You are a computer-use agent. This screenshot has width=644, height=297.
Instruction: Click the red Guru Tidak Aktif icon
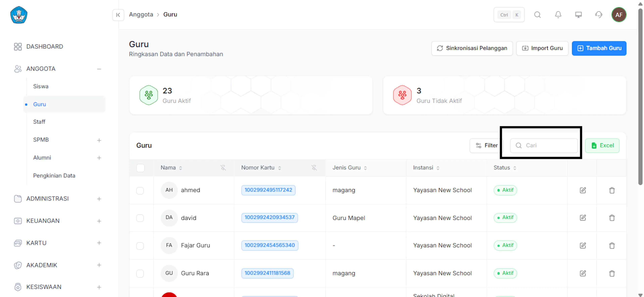pyautogui.click(x=402, y=95)
